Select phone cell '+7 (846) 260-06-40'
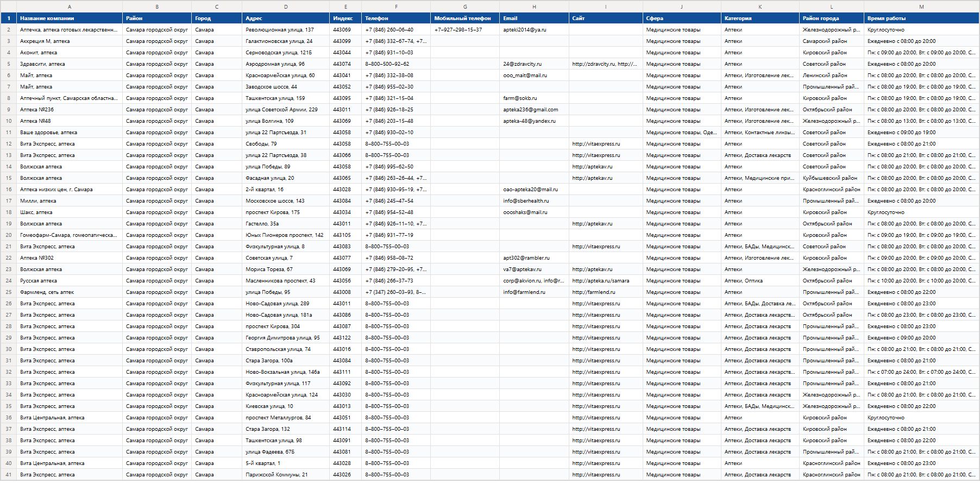 [396, 30]
